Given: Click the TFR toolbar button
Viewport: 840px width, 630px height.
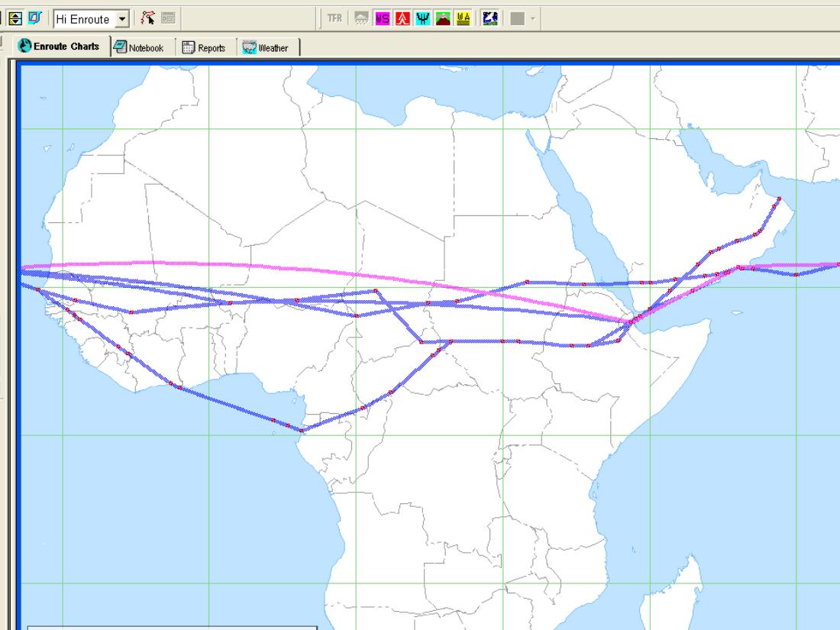Looking at the screenshot, I should [x=334, y=19].
